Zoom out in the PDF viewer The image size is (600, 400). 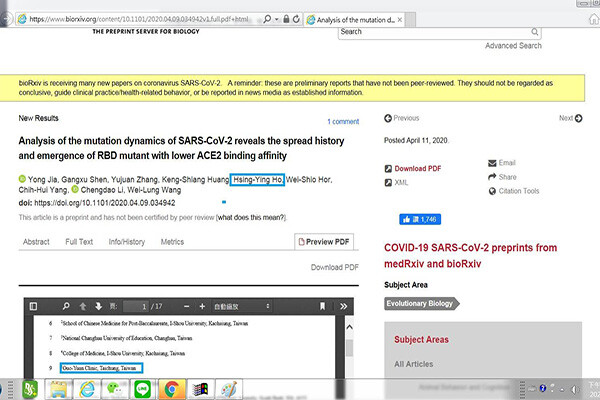(186, 306)
